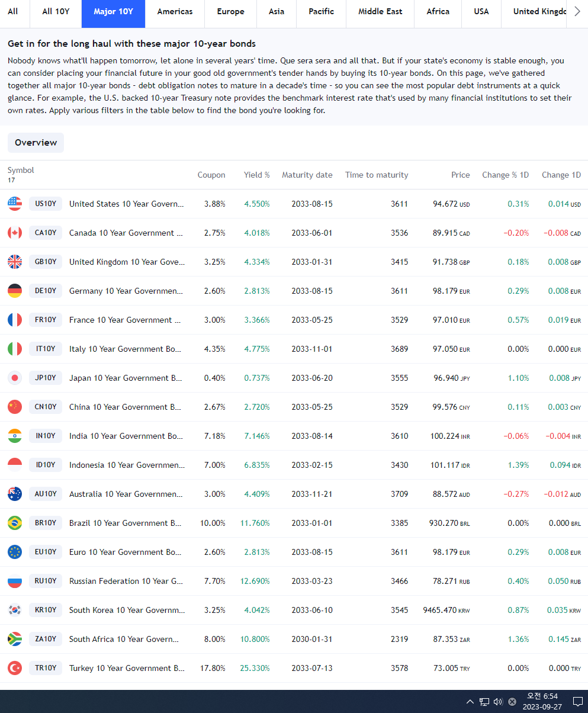This screenshot has width=588, height=713.
Task: Click the France flag icon
Action: [x=15, y=320]
